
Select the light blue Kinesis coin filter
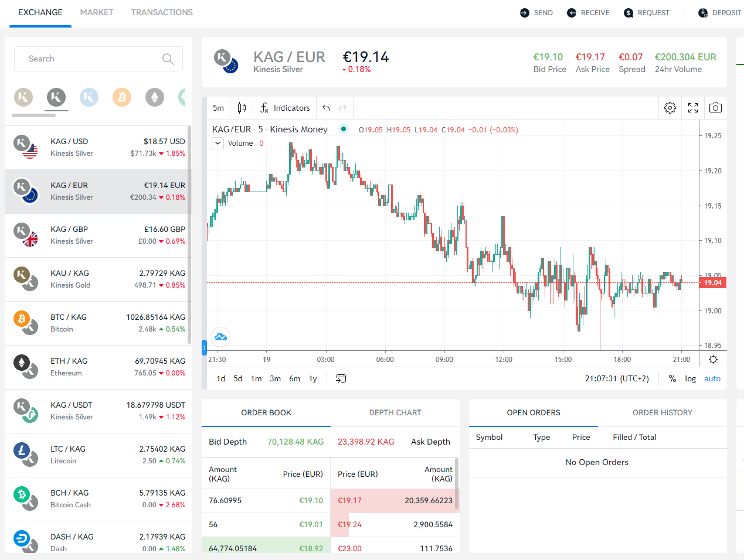(89, 97)
